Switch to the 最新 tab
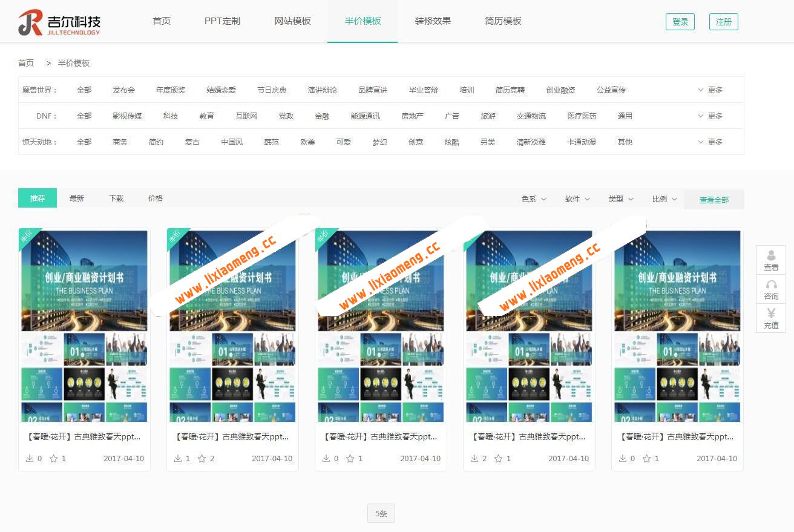The image size is (794, 532). point(76,197)
